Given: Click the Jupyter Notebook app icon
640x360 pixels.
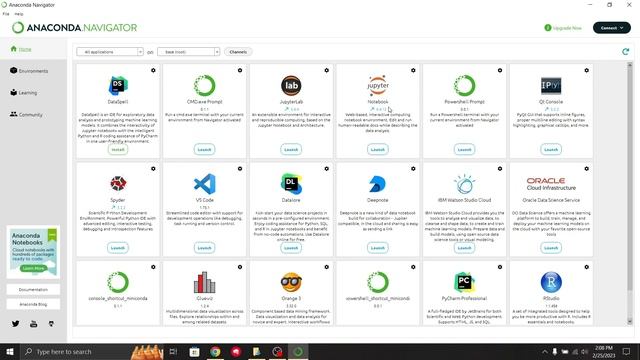Looking at the screenshot, I should point(378,86).
